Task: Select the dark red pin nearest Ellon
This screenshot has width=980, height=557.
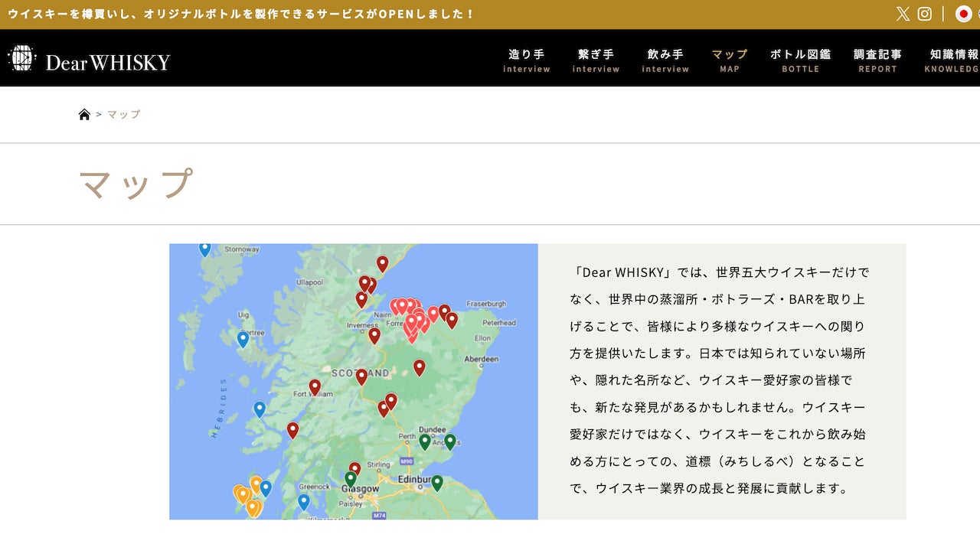Action: point(452,320)
